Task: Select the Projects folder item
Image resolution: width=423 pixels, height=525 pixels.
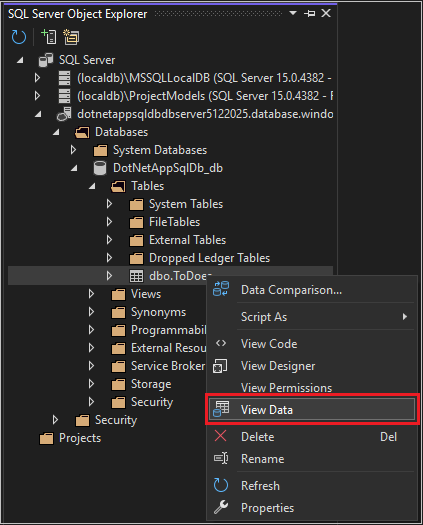Action: click(80, 438)
